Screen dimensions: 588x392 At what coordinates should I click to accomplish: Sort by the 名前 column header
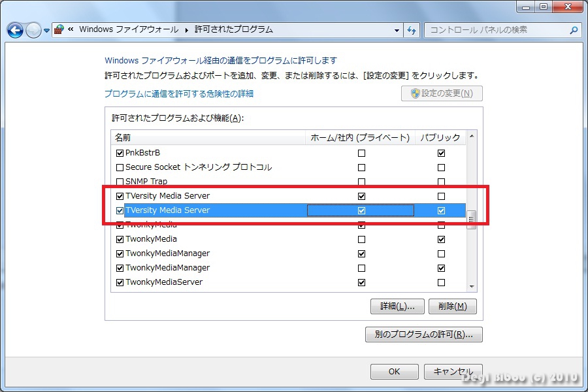coord(208,138)
